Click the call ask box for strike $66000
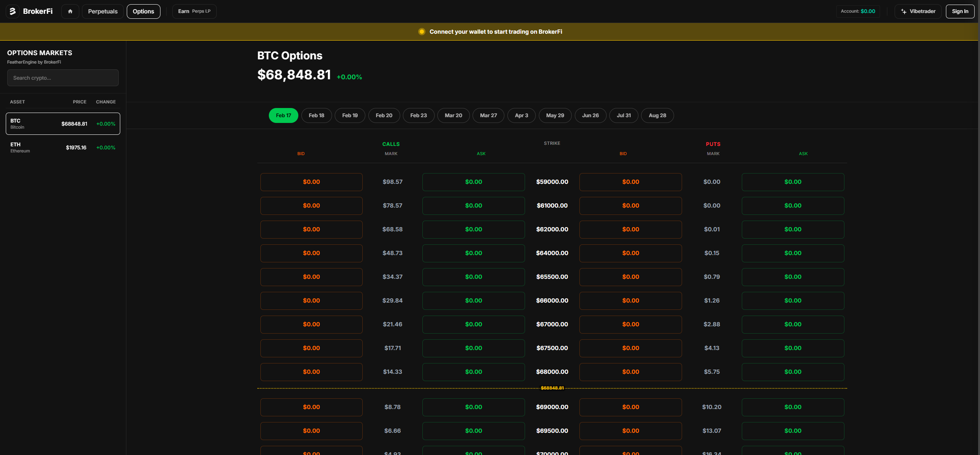980x455 pixels. [x=473, y=301]
